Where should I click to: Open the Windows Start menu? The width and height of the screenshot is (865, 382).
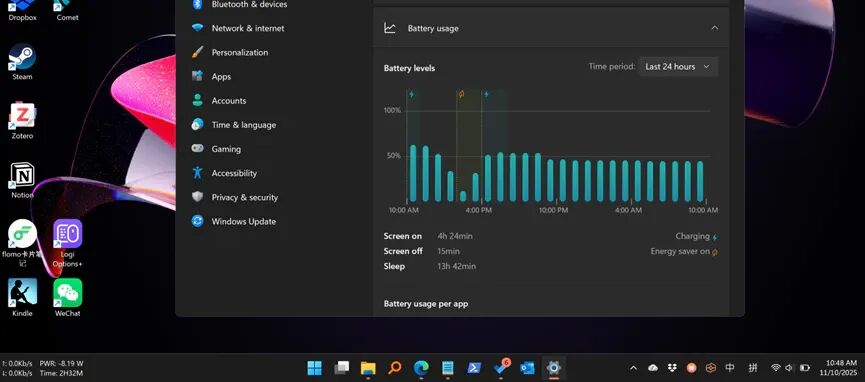click(315, 368)
